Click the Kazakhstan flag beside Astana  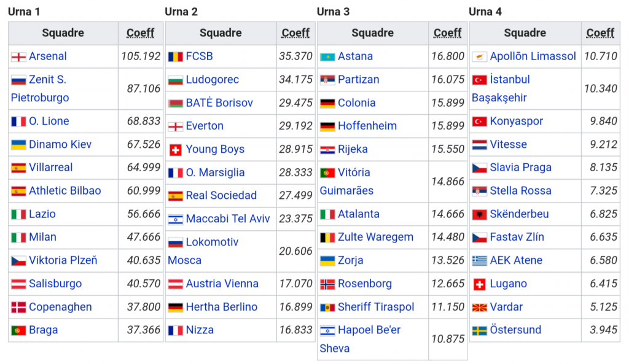coord(327,56)
